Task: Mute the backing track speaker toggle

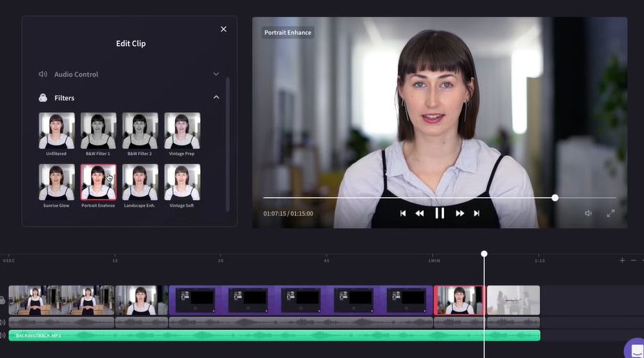Action: (x=3, y=335)
